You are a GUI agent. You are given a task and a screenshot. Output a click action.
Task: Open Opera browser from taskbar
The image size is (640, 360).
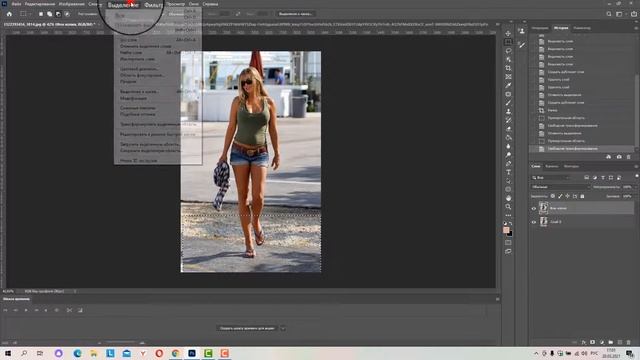[x=159, y=353]
